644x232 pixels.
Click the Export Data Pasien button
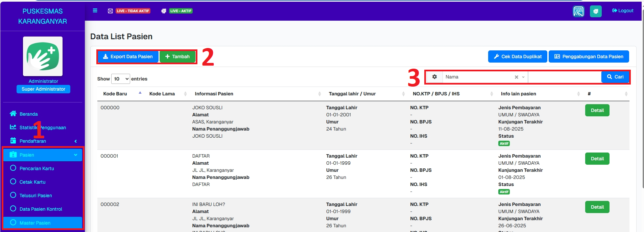click(x=128, y=56)
